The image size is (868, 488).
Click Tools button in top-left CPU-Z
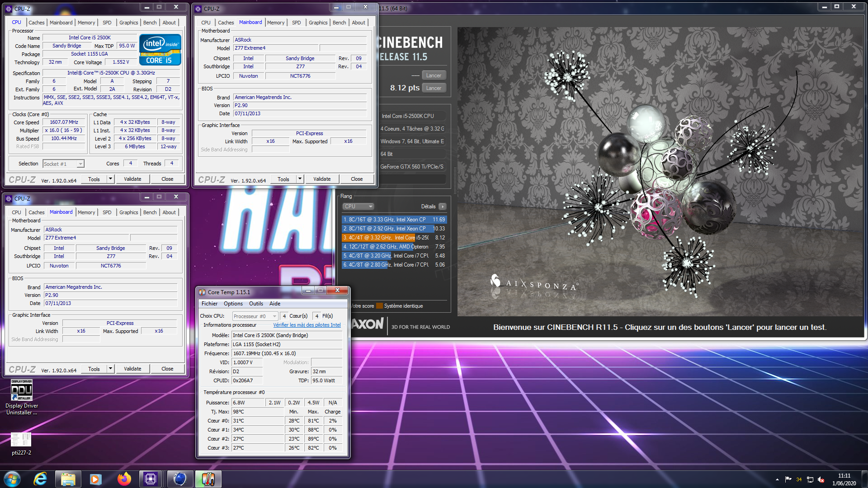tap(94, 179)
